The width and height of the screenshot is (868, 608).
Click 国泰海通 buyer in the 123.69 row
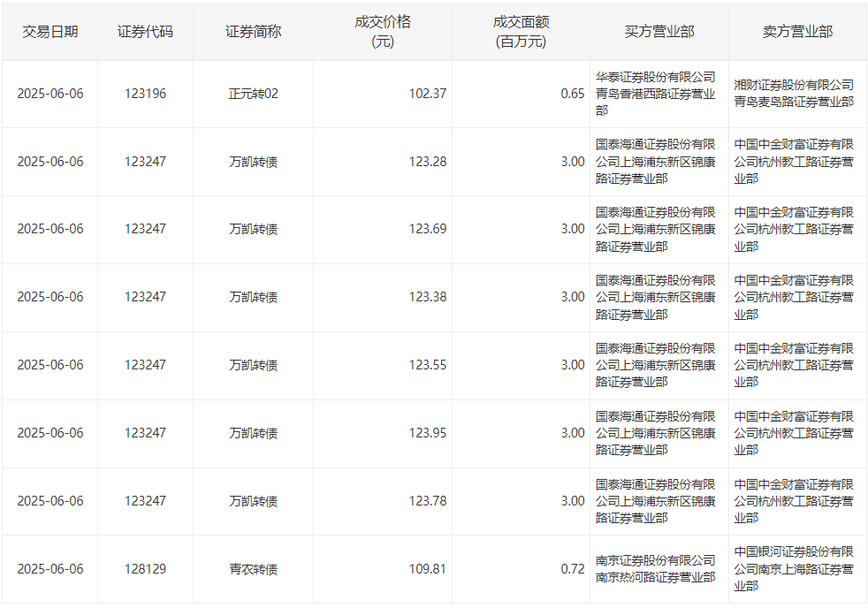656,229
